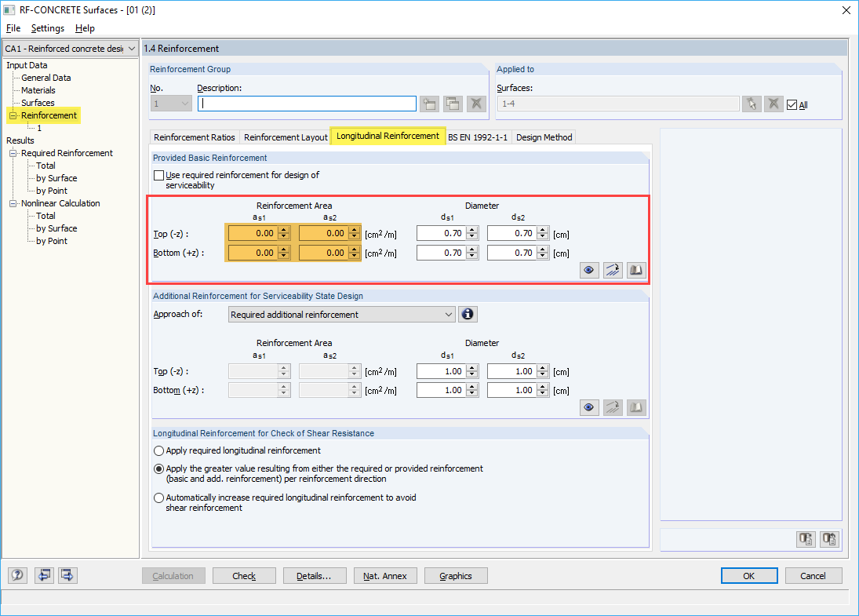The width and height of the screenshot is (859, 616).
Task: Check 'Use required reinforcement for design of serviceability'
Action: [x=158, y=175]
